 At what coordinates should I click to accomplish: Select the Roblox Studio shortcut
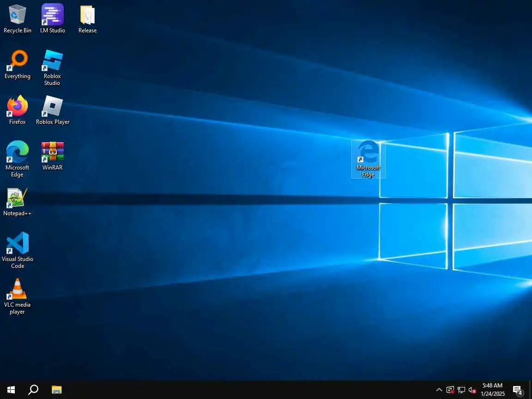pos(52,68)
